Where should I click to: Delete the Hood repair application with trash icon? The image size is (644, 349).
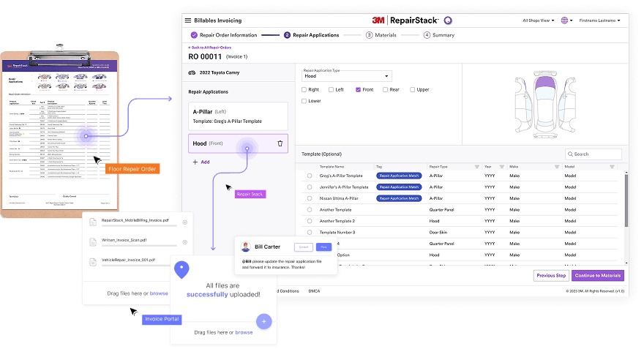click(x=280, y=143)
